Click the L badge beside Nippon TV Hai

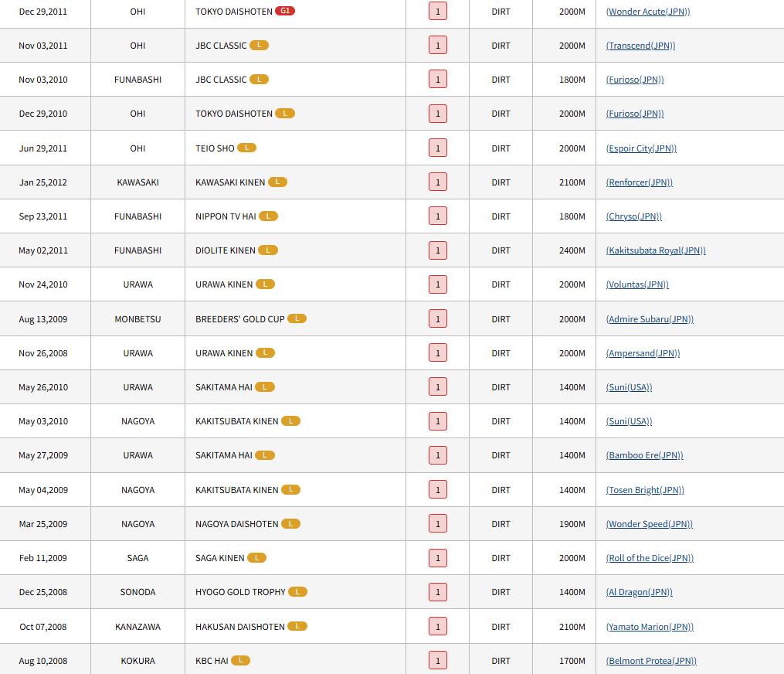point(269,216)
